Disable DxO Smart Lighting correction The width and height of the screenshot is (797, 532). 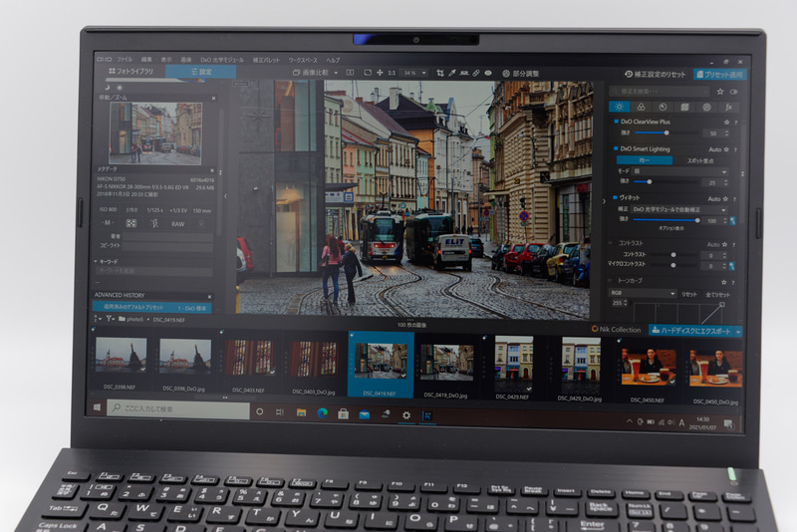point(616,148)
